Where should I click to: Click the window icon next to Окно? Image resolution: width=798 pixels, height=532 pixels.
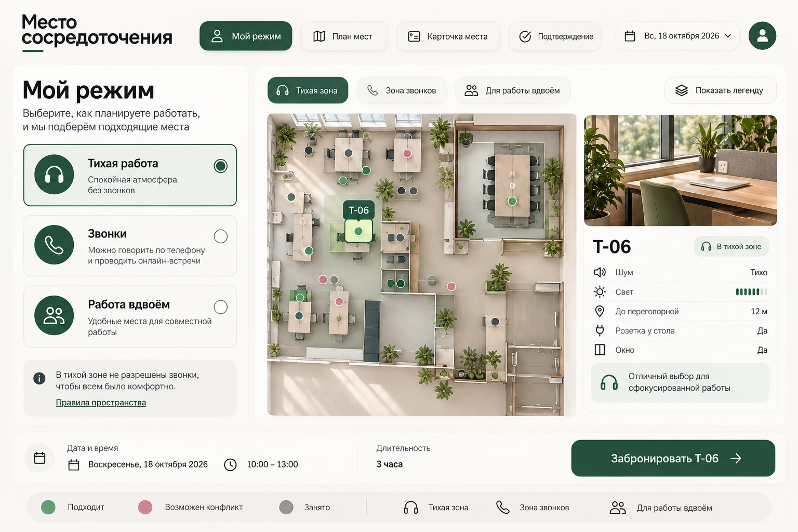(x=600, y=350)
